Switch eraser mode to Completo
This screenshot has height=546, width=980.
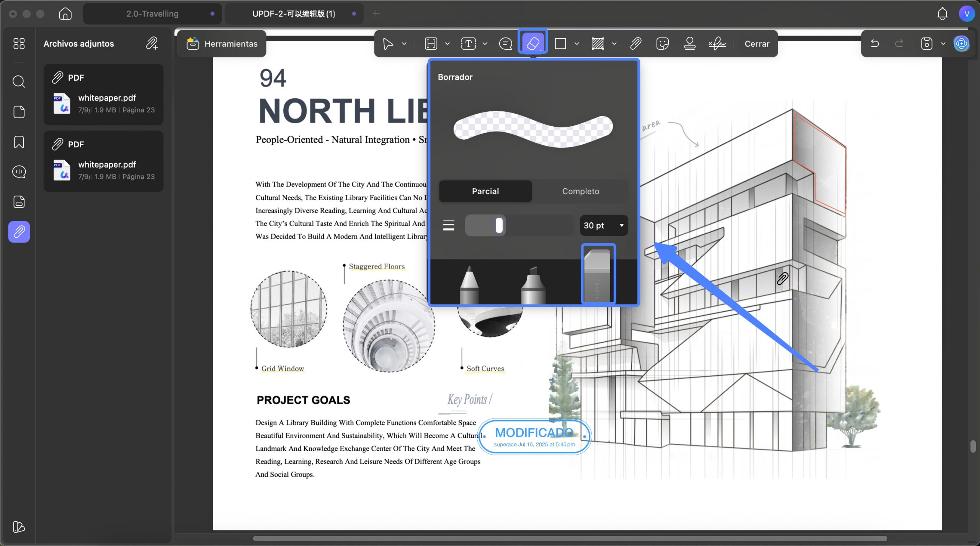pyautogui.click(x=580, y=191)
